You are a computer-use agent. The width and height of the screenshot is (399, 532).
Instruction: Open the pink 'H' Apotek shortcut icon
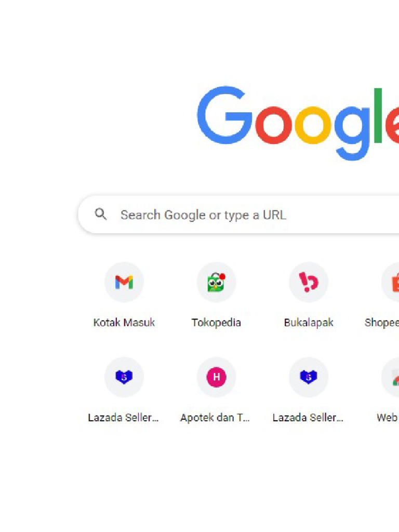(216, 377)
